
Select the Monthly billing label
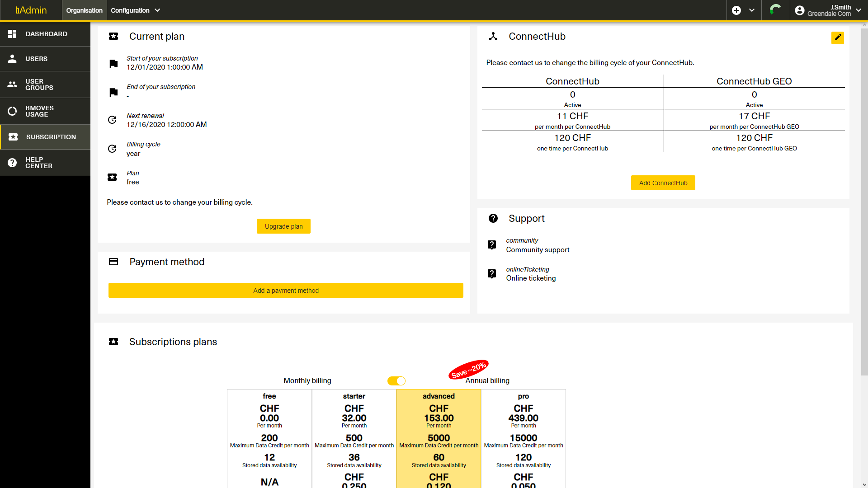point(307,381)
